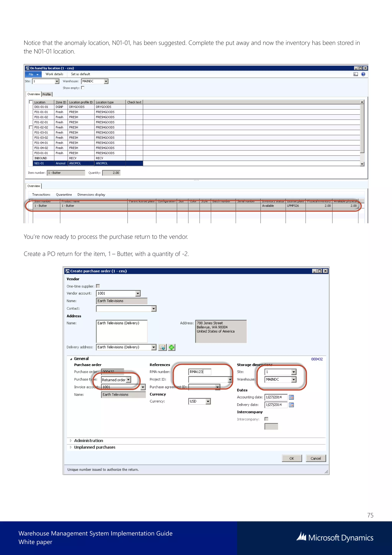Click the Cancel button

[316, 459]
